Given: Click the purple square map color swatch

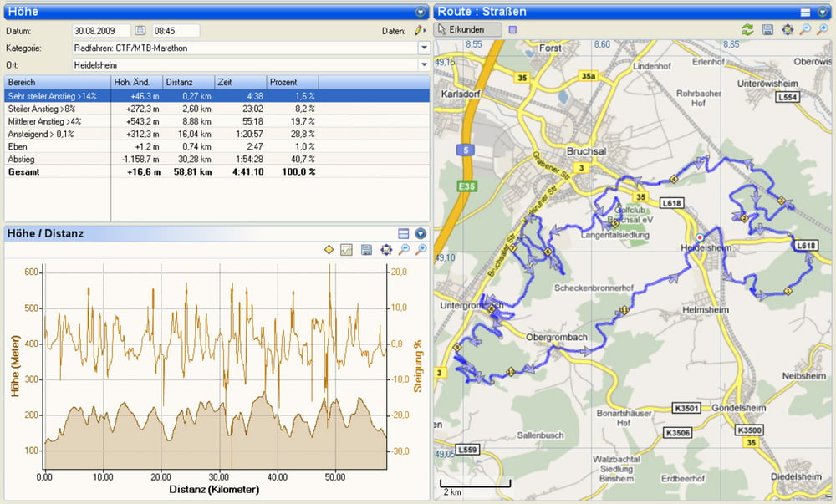Looking at the screenshot, I should coord(512,30).
